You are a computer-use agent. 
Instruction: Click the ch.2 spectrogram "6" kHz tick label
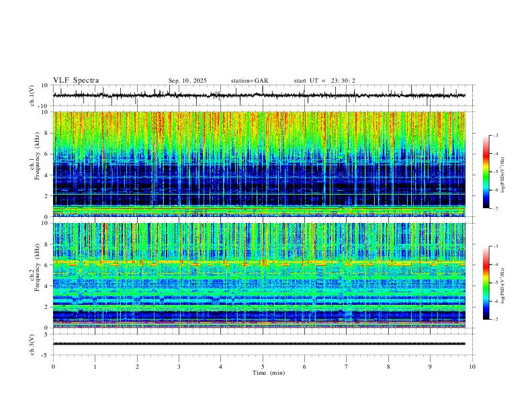coord(46,265)
